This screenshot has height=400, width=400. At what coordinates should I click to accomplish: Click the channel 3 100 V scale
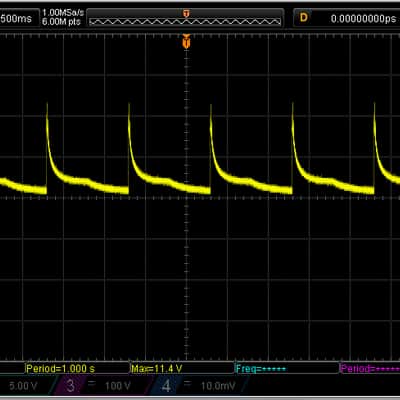click(x=118, y=386)
